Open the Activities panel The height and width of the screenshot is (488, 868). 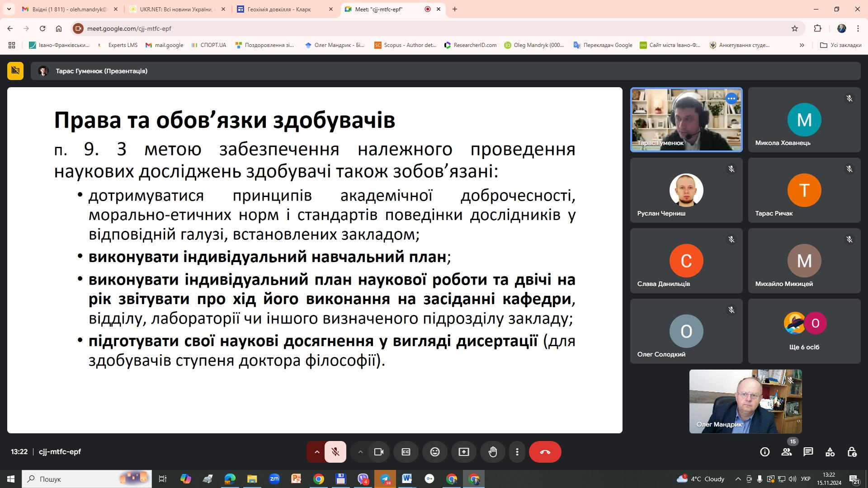[830, 451]
